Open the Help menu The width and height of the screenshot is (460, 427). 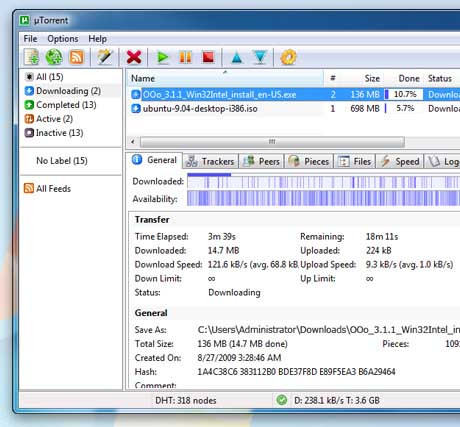(97, 39)
